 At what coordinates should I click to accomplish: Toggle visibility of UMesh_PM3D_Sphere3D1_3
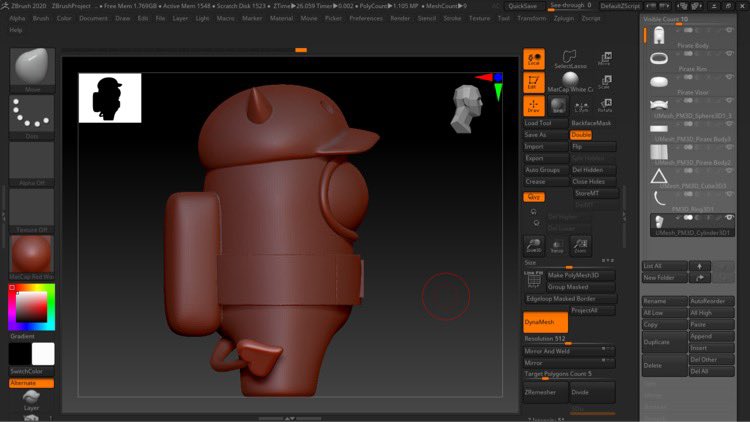click(x=729, y=100)
